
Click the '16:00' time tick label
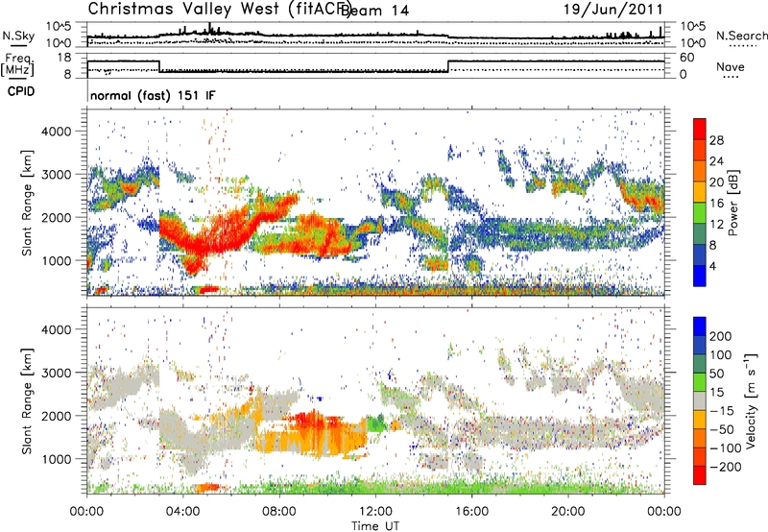point(471,512)
